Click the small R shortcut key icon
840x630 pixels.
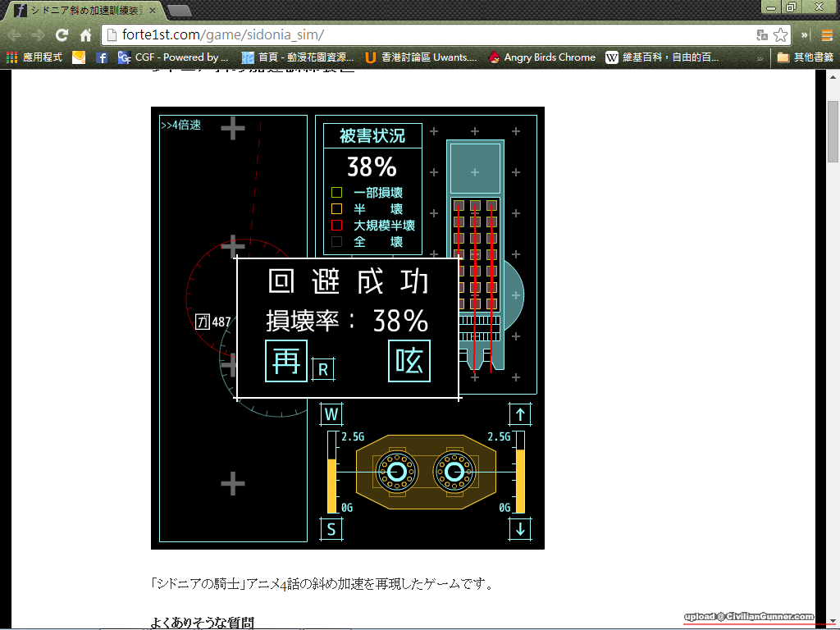tap(323, 370)
